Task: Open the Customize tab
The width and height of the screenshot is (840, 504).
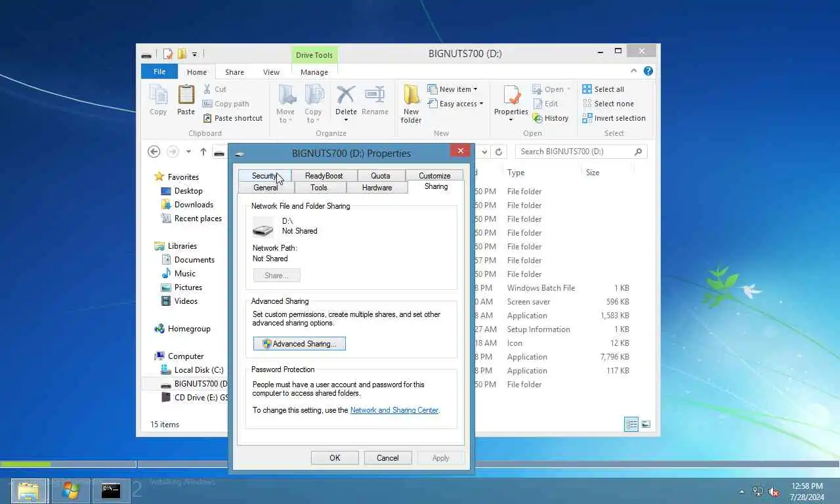Action: 434,176
